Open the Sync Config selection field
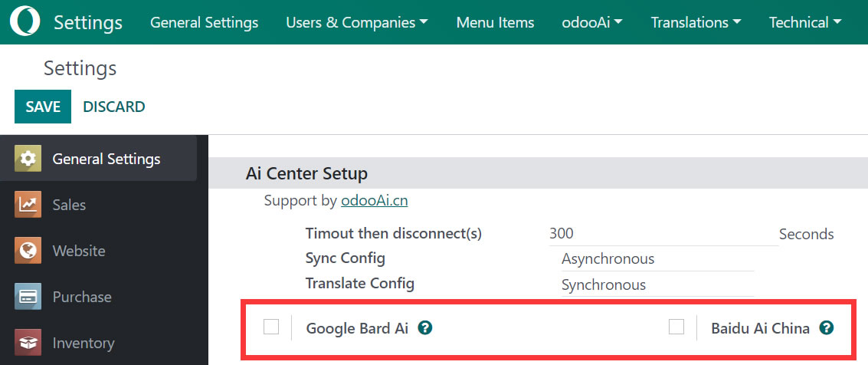This screenshot has height=365, width=868. (x=656, y=259)
